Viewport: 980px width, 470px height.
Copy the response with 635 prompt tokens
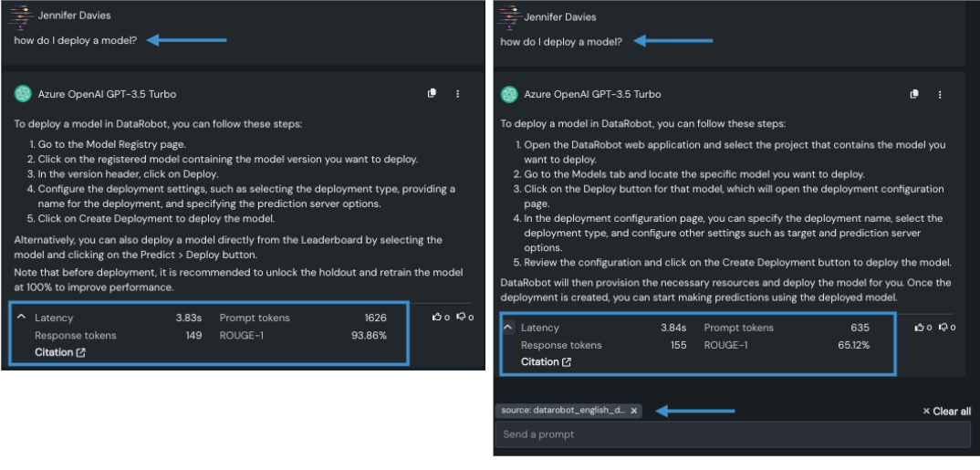(913, 94)
